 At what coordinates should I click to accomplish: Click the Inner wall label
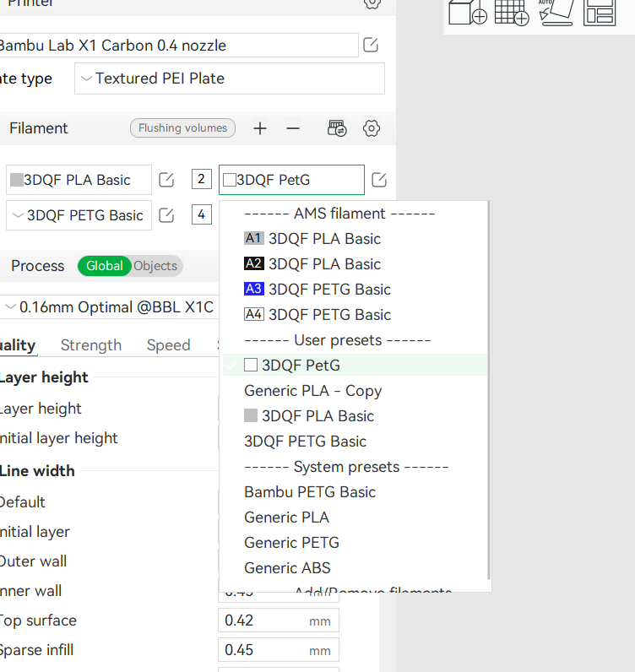point(30,591)
